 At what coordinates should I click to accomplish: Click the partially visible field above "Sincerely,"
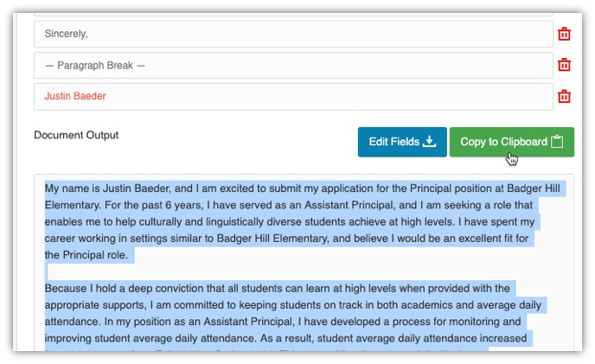[293, 9]
